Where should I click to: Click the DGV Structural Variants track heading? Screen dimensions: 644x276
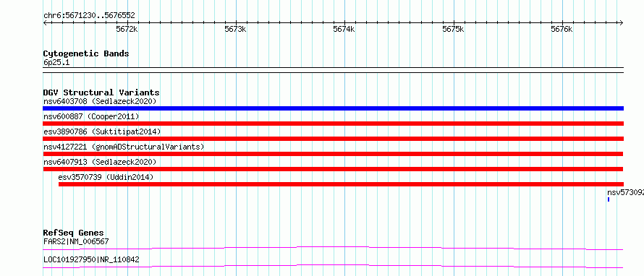tap(101, 92)
